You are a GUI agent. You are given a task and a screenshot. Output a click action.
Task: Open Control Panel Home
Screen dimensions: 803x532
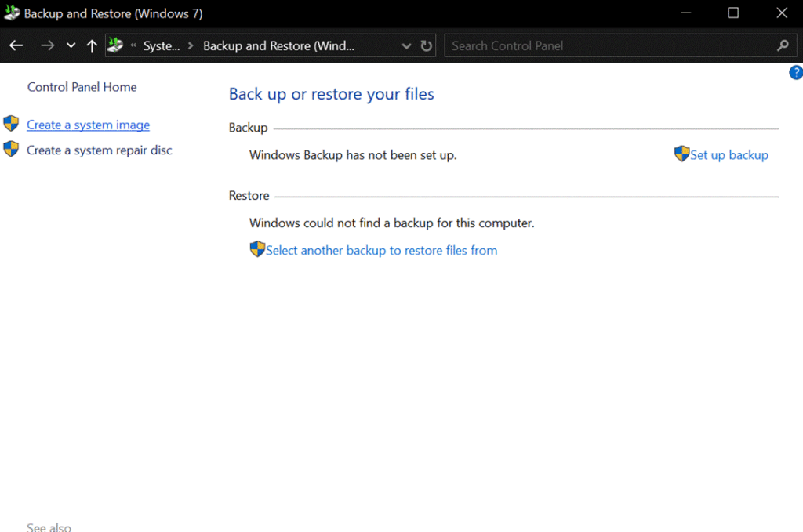[82, 87]
